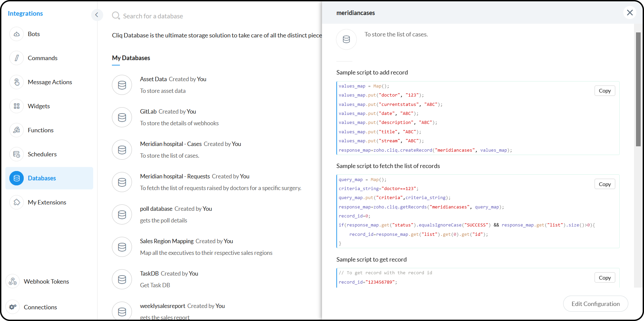The width and height of the screenshot is (644, 321).
Task: Click the weeklysalesreport database icon
Action: (122, 311)
